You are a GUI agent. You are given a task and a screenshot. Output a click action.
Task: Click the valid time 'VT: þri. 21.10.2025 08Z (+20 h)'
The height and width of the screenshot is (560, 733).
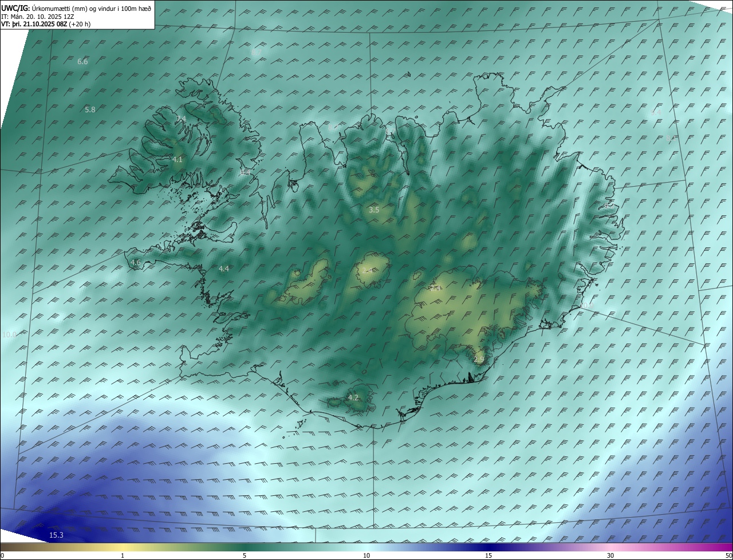pos(46,24)
